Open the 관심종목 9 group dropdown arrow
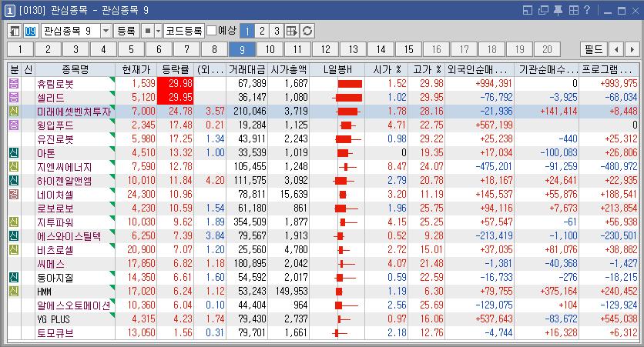 tap(106, 32)
